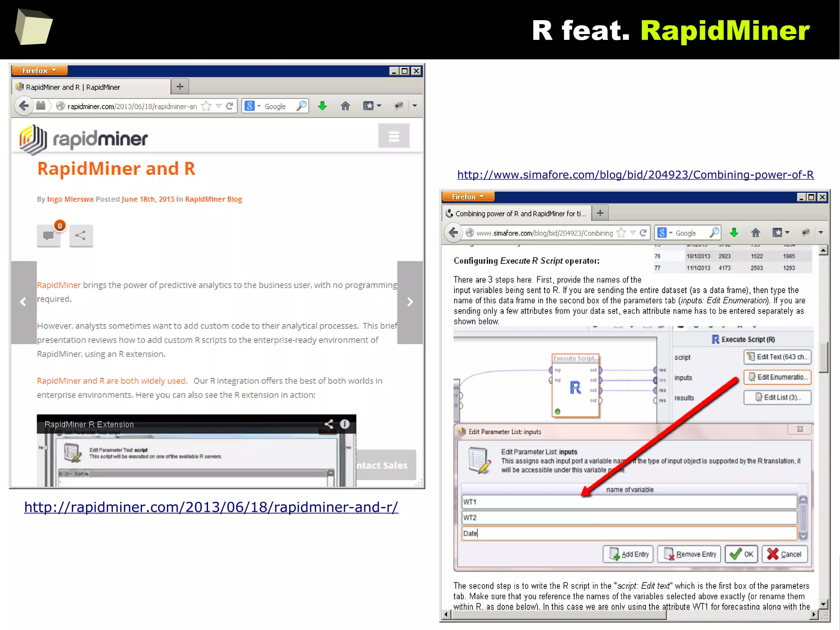Click the WT2 variable name field
This screenshot has height=630, width=840.
coord(629,518)
